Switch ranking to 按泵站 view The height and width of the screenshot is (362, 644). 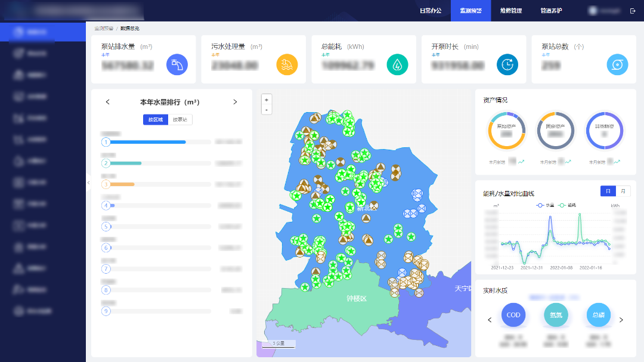tap(180, 120)
